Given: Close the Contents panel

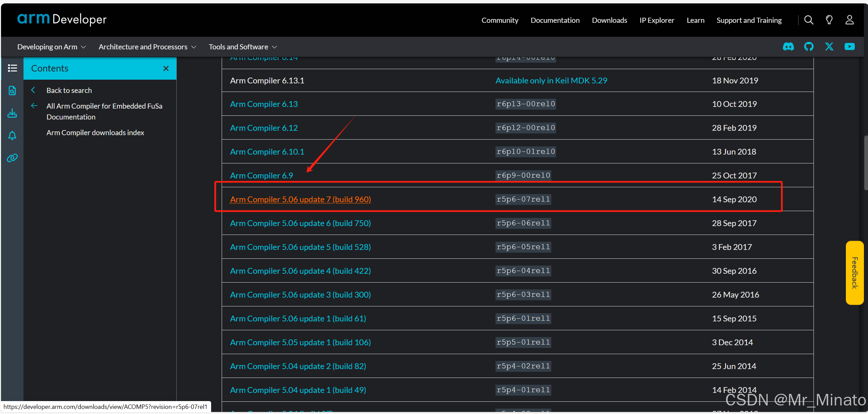Looking at the screenshot, I should coord(166,68).
